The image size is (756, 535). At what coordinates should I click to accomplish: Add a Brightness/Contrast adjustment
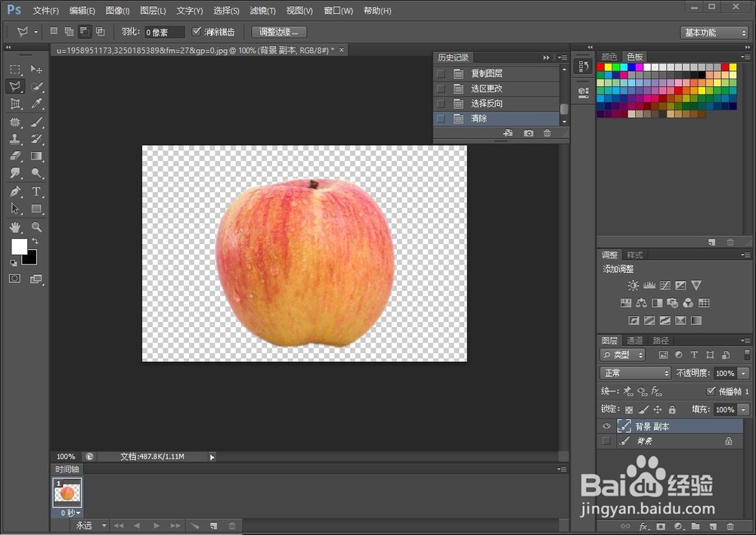tap(633, 286)
